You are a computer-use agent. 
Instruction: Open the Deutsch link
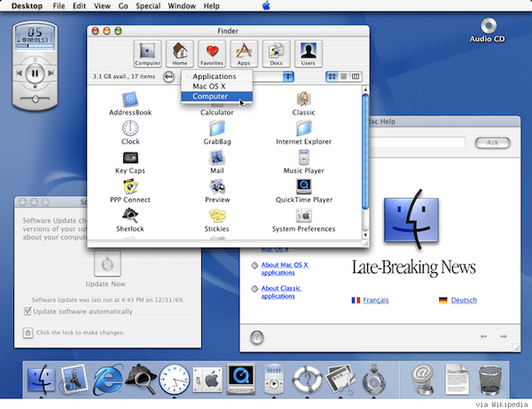(464, 300)
